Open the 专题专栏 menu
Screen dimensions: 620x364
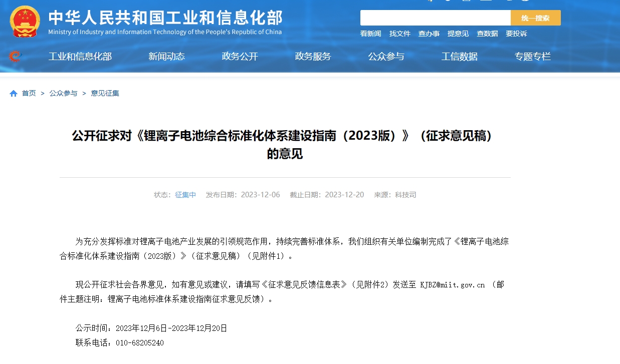[x=532, y=57]
